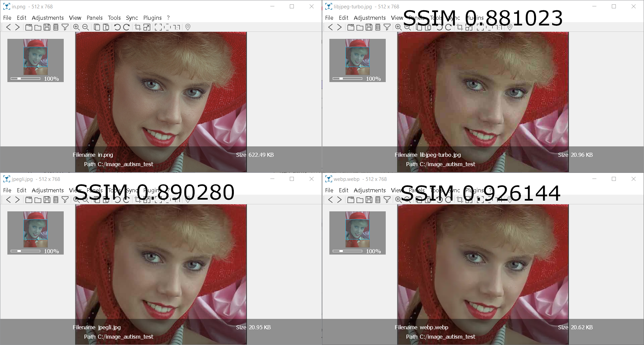Click browse folder icon in webp.webp window
Image resolution: width=644 pixels, height=345 pixels.
click(360, 200)
